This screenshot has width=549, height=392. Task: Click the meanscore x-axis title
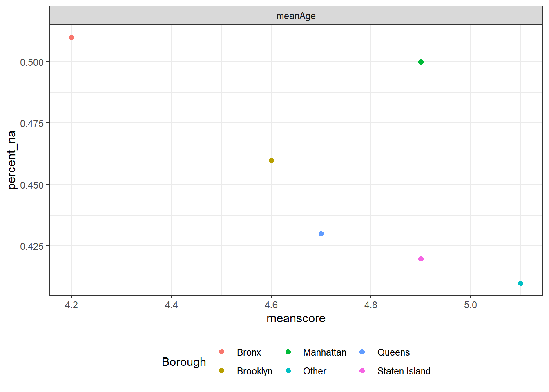pyautogui.click(x=296, y=318)
